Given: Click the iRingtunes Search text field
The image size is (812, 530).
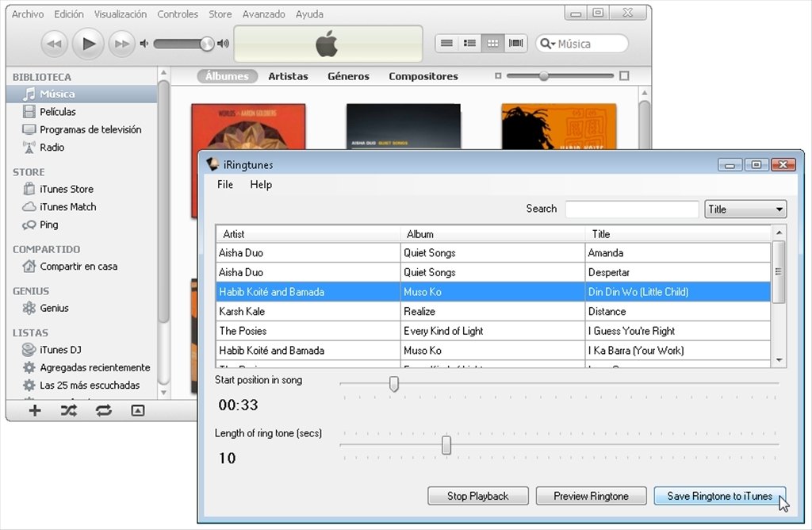Looking at the screenshot, I should (632, 209).
